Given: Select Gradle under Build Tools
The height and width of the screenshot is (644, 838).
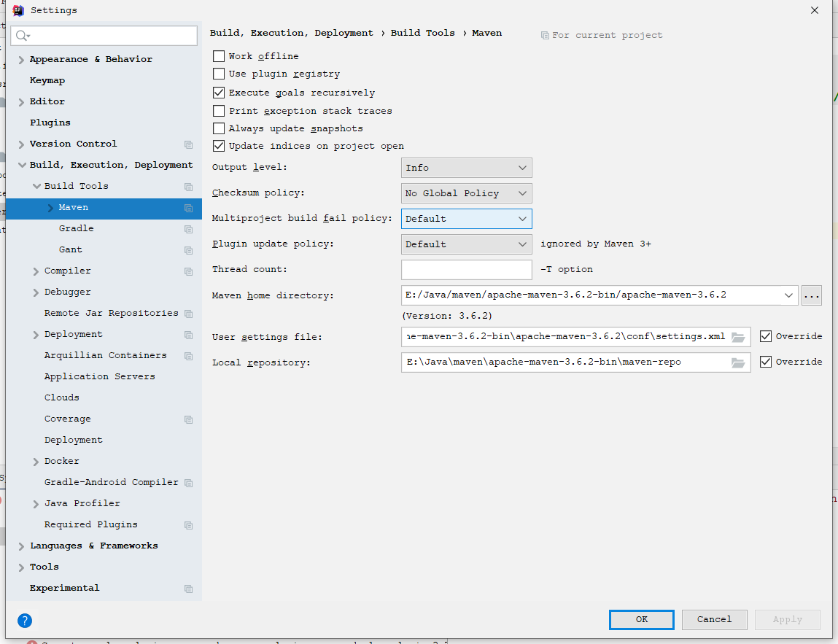Looking at the screenshot, I should (x=76, y=229).
